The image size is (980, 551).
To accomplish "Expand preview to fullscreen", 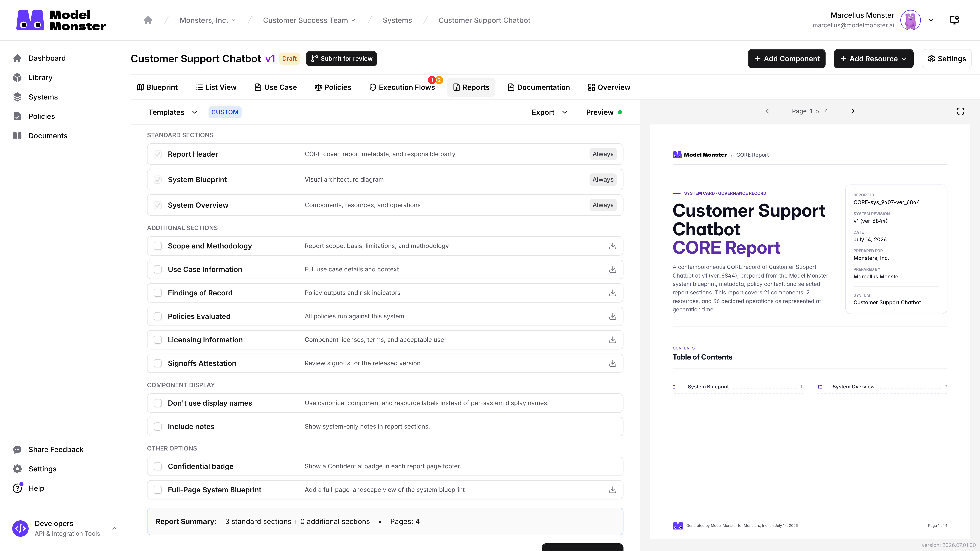I will click(x=960, y=111).
